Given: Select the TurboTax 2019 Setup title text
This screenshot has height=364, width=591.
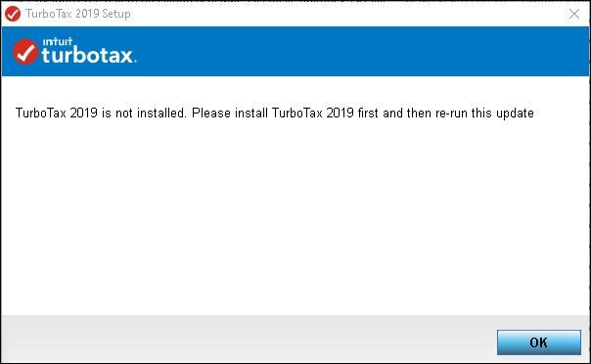Looking at the screenshot, I should 78,14.
